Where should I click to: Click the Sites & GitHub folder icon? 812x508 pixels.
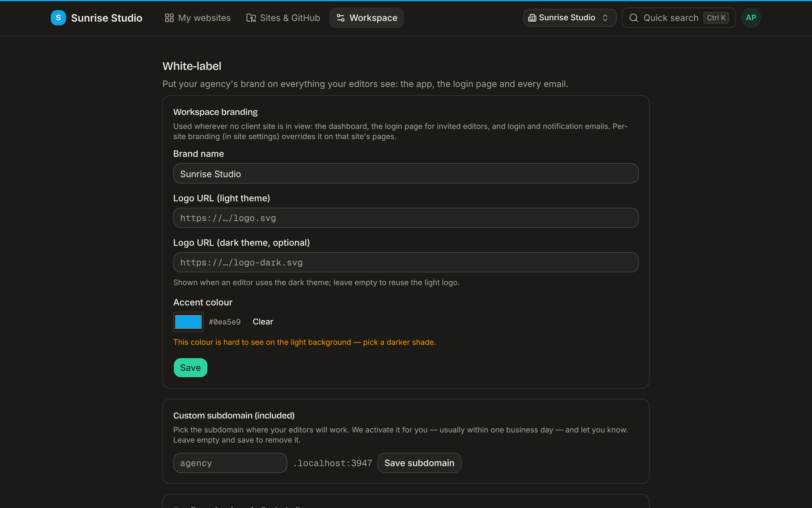pyautogui.click(x=251, y=18)
